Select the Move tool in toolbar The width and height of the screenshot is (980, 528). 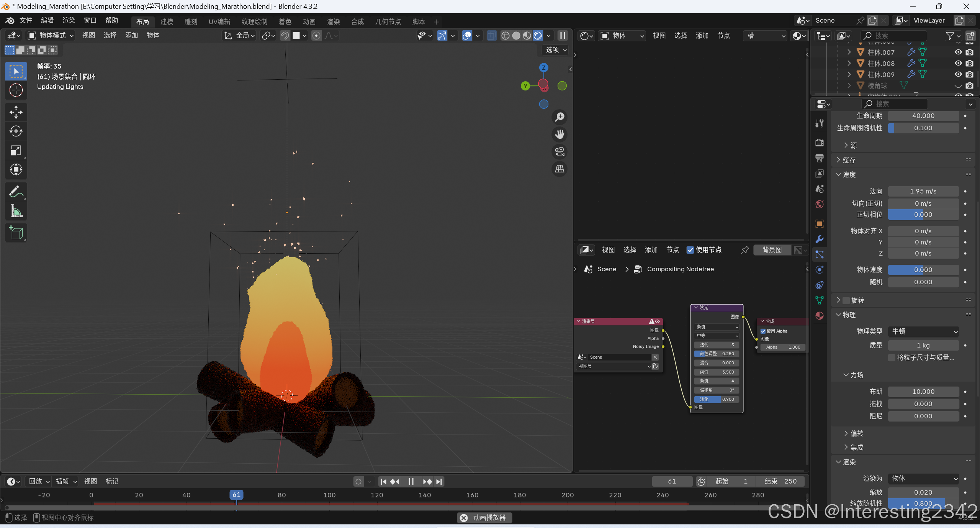[16, 112]
